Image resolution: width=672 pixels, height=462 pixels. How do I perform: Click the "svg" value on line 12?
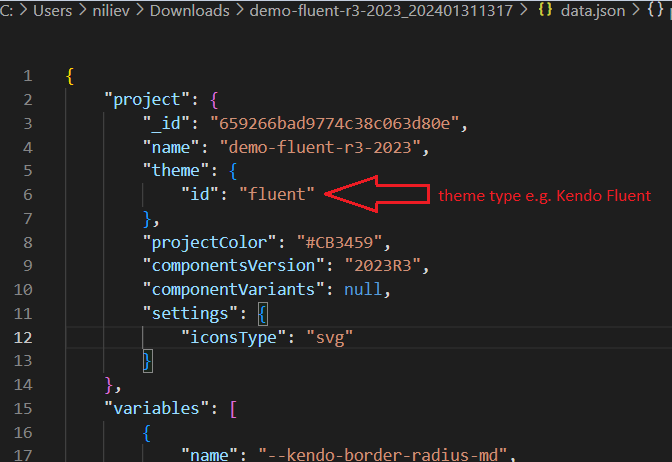pyautogui.click(x=330, y=338)
